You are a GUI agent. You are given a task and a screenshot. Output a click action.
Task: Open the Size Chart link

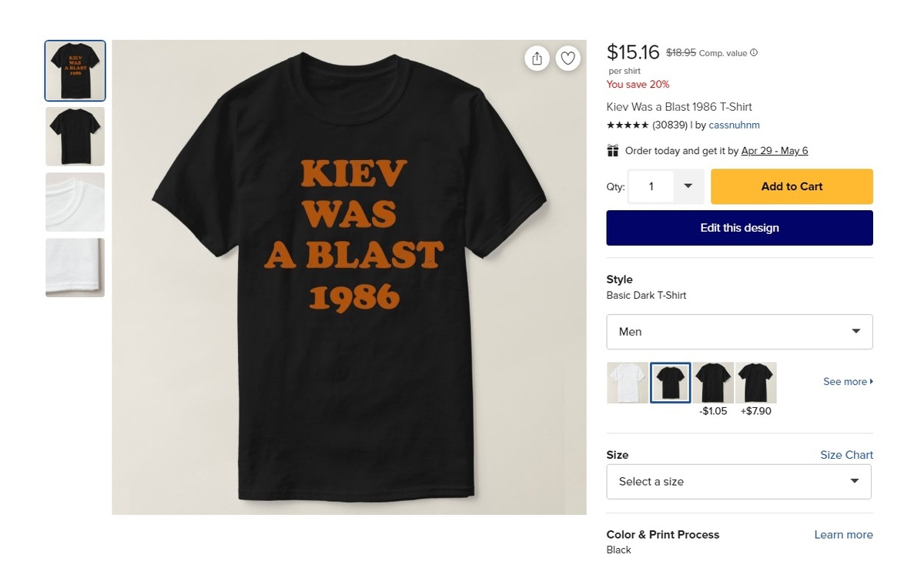tap(846, 455)
